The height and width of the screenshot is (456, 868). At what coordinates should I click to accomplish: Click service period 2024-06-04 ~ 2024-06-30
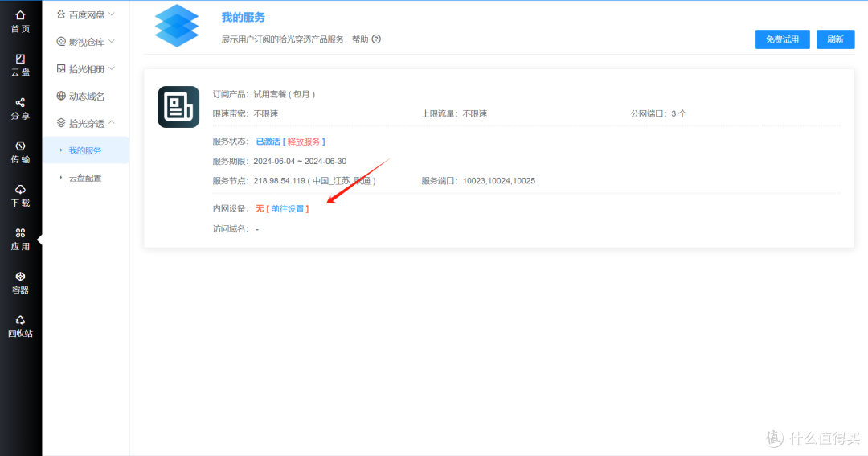[300, 161]
